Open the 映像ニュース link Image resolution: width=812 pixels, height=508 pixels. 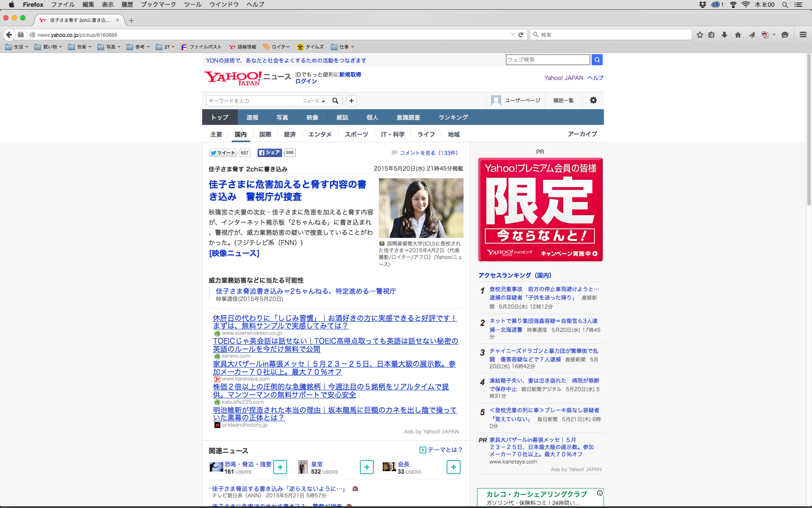click(234, 253)
